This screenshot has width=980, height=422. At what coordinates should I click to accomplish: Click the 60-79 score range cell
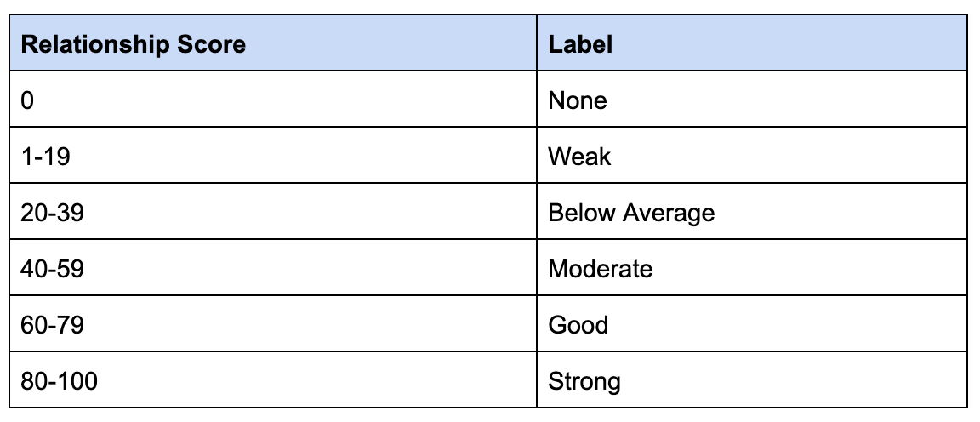point(273,323)
